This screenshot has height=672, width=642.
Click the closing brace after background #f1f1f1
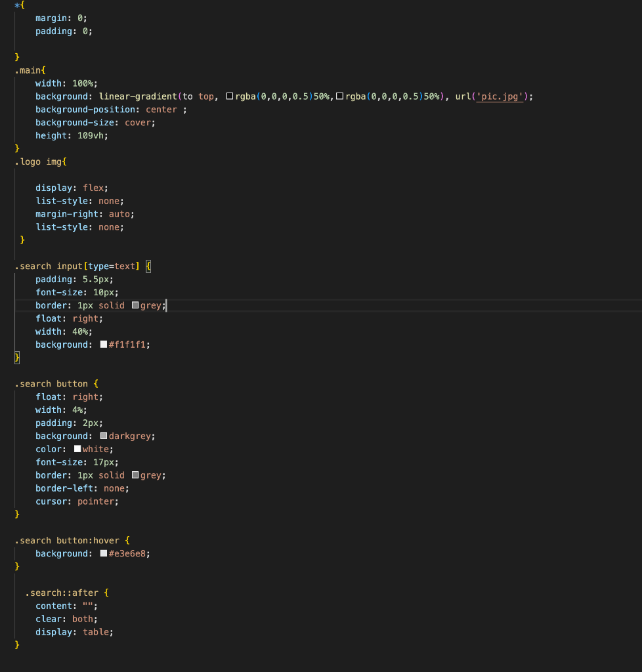click(16, 358)
